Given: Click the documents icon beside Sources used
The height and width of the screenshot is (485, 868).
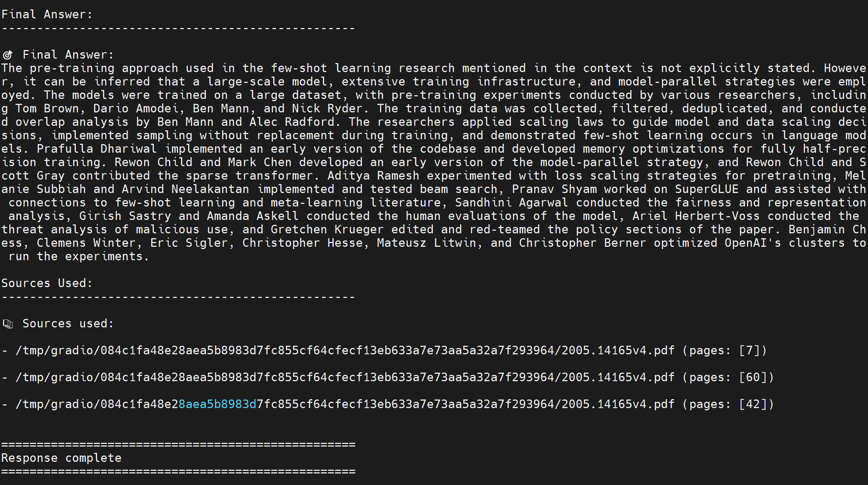Looking at the screenshot, I should coord(8,324).
